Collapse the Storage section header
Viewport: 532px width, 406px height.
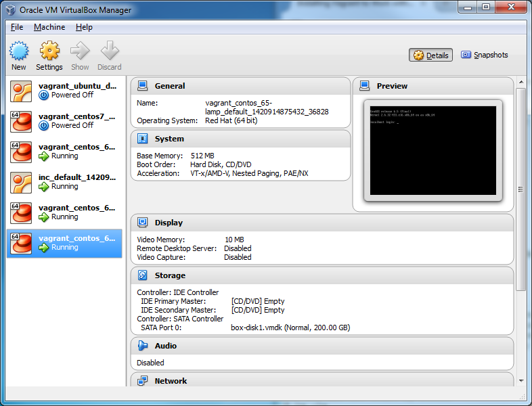click(169, 275)
